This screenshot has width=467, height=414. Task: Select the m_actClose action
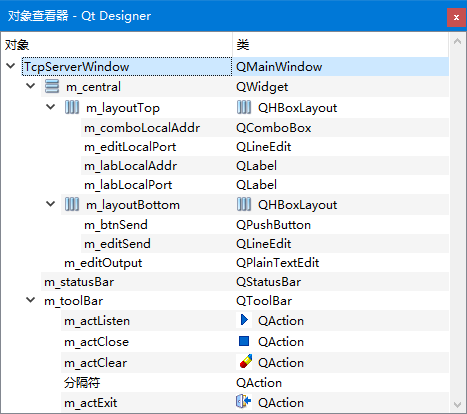[x=96, y=342]
